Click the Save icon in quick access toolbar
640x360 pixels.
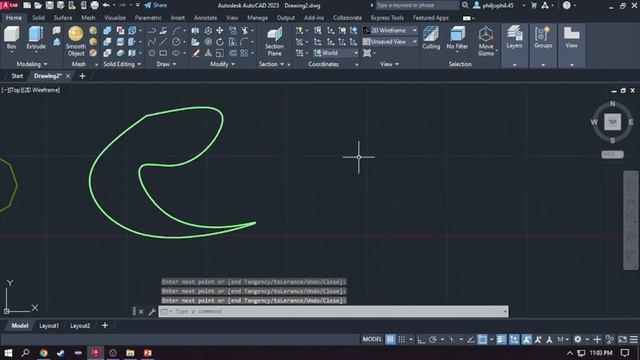click(x=49, y=5)
